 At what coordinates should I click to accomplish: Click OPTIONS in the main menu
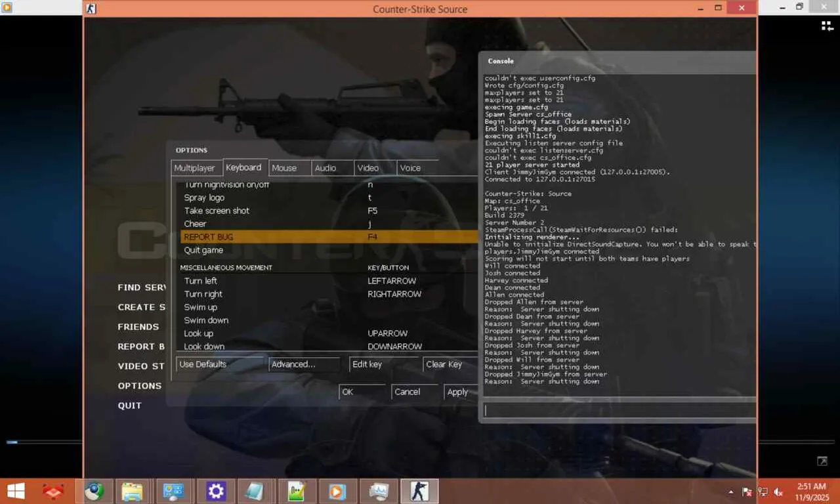coord(140,386)
